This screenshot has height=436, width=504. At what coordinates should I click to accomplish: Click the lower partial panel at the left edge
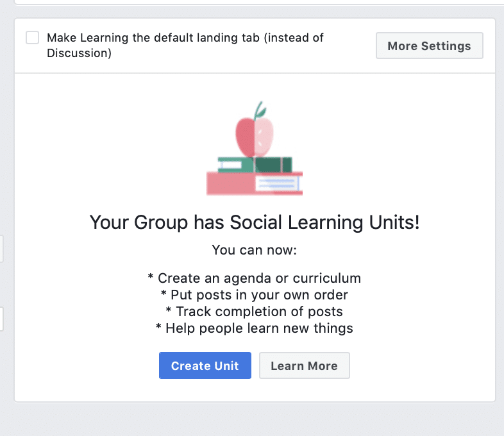(x=1, y=319)
